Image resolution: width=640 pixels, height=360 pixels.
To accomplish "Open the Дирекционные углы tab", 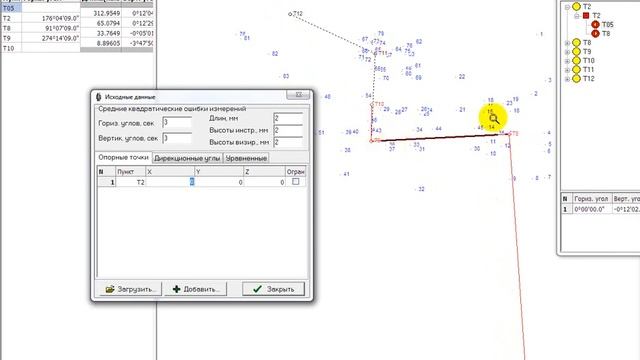I will coord(187,158).
